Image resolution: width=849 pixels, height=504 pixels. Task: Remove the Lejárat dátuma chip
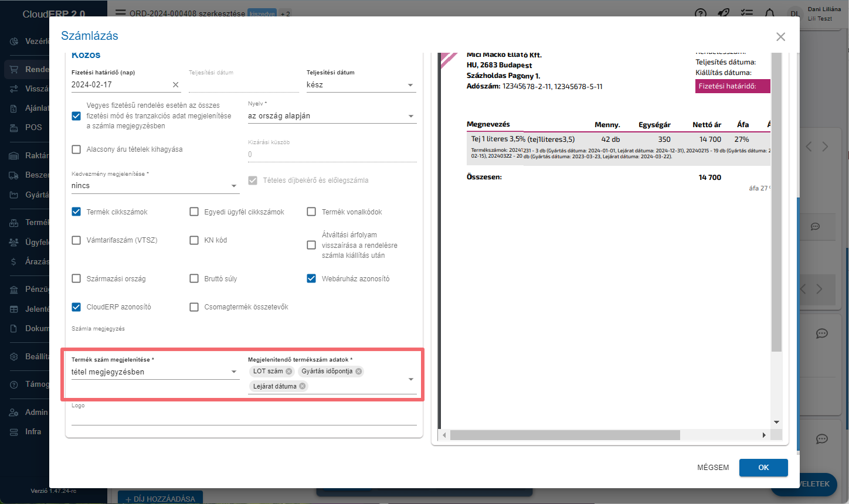(x=303, y=387)
